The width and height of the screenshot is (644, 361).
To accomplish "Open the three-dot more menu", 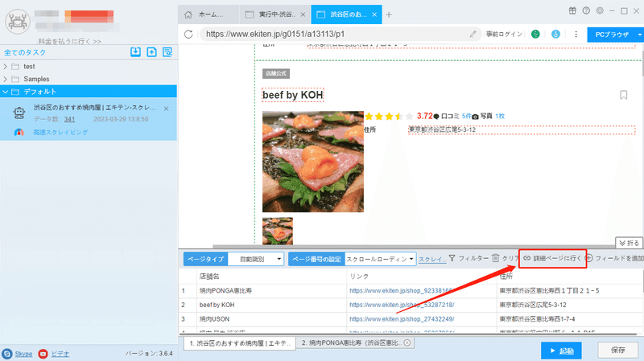I will [x=576, y=34].
